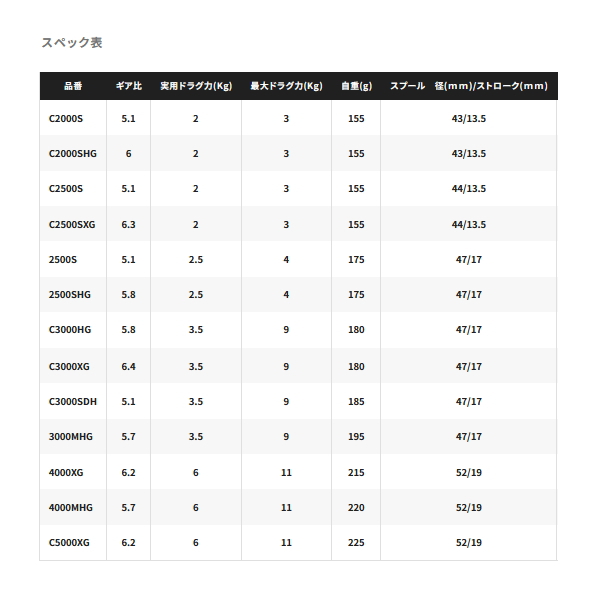Click weight 215 in 4000XG row
This screenshot has height=600, width=600.
tap(356, 473)
